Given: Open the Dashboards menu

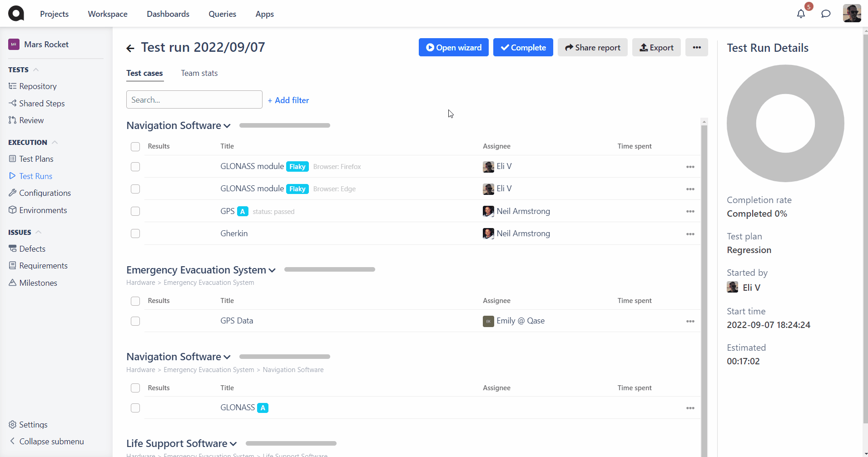Looking at the screenshot, I should tap(168, 14).
